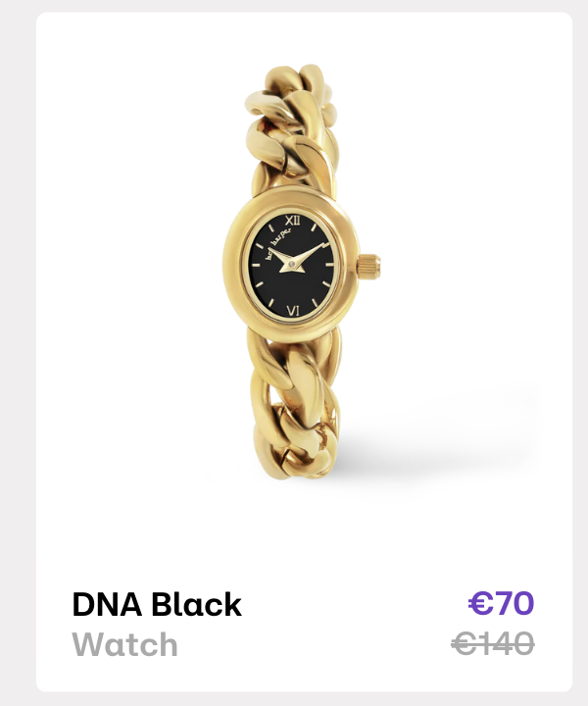Click the grey Watch category label
Viewport: 588px width, 706px height.
(x=124, y=644)
